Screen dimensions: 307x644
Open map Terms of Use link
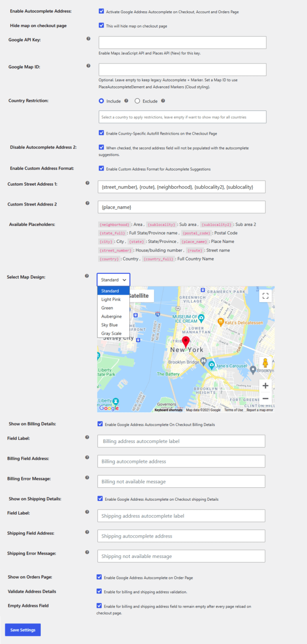(x=234, y=410)
